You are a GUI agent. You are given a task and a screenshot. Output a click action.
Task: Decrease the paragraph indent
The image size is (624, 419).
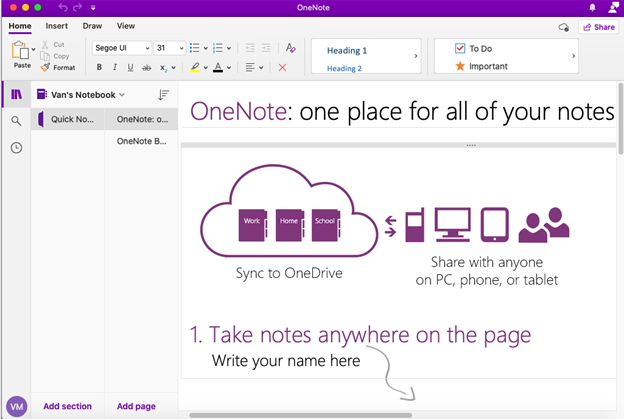coord(250,48)
